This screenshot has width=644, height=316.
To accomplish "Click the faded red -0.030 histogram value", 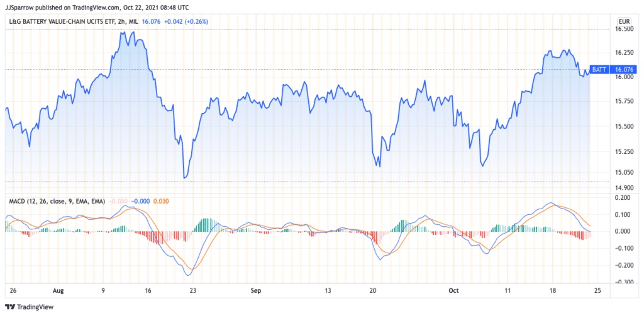I will 119,201.
